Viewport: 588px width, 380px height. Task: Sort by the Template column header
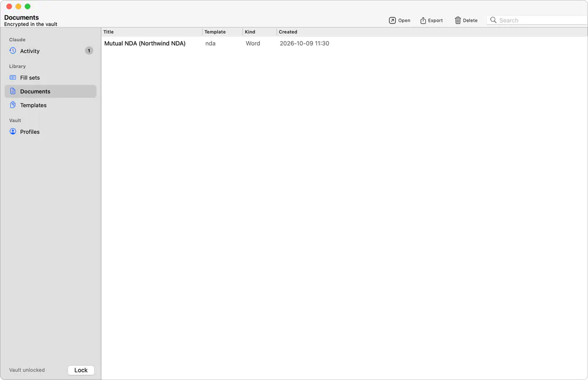(222, 32)
